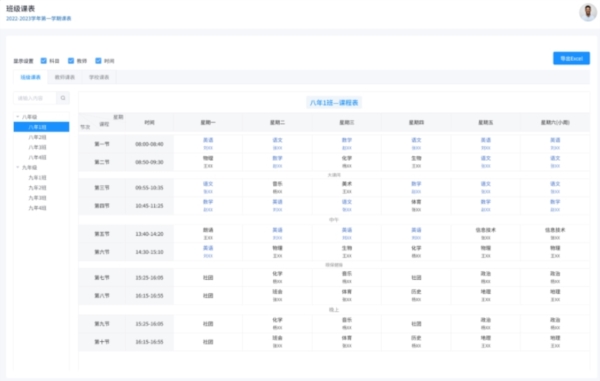
Task: Collapse the 八年级 tree node
Action: click(x=18, y=117)
